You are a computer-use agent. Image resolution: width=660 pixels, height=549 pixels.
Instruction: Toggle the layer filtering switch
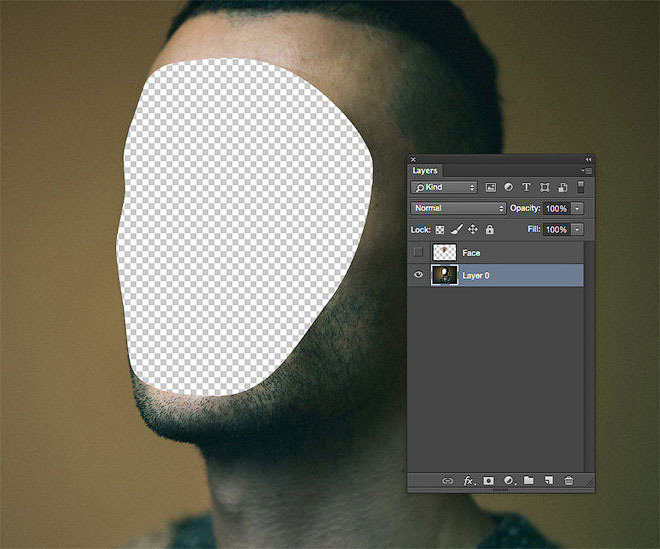pos(581,187)
